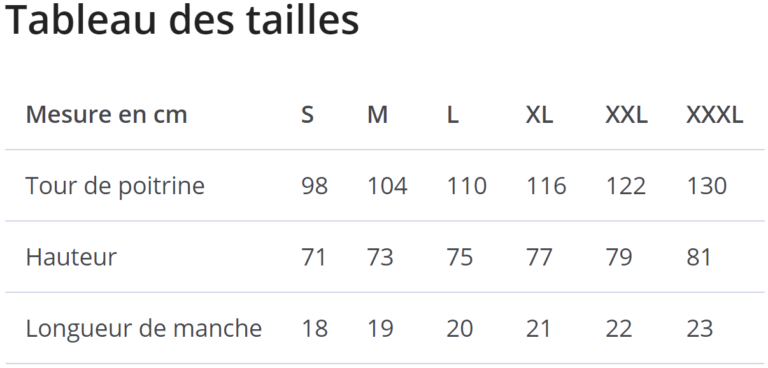Click chest value 116 for size XL
Image resolution: width=768 pixels, height=368 pixels.
(x=546, y=186)
